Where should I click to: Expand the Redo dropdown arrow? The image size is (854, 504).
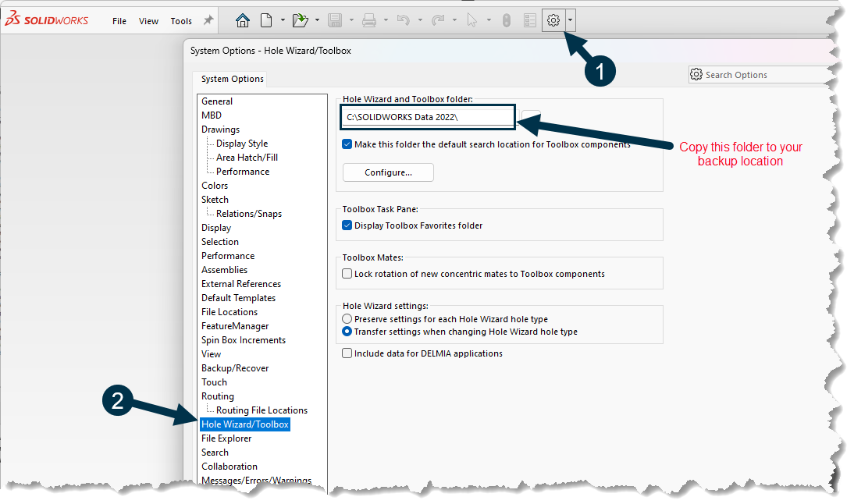[x=454, y=21]
